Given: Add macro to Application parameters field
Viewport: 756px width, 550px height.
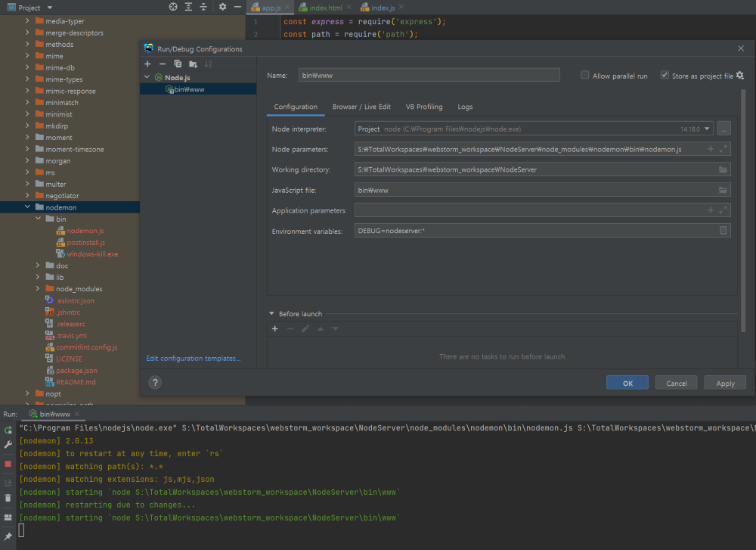Looking at the screenshot, I should coord(710,210).
